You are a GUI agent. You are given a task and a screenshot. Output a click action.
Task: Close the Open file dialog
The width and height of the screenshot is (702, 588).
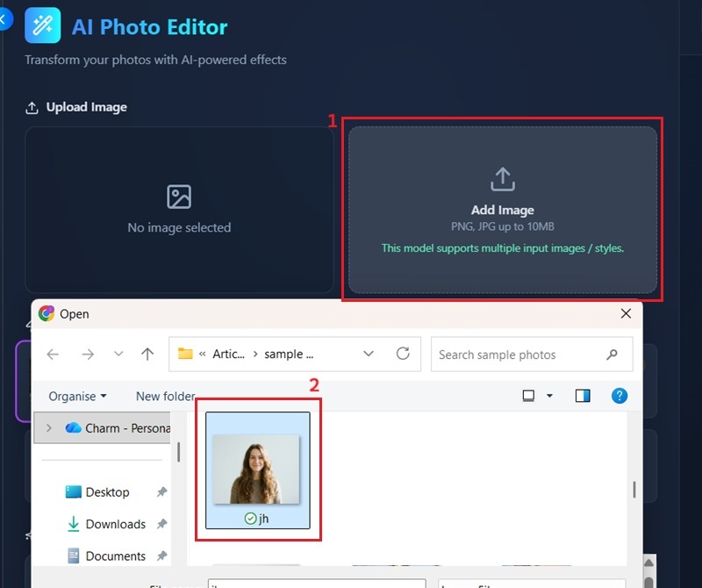click(x=626, y=313)
